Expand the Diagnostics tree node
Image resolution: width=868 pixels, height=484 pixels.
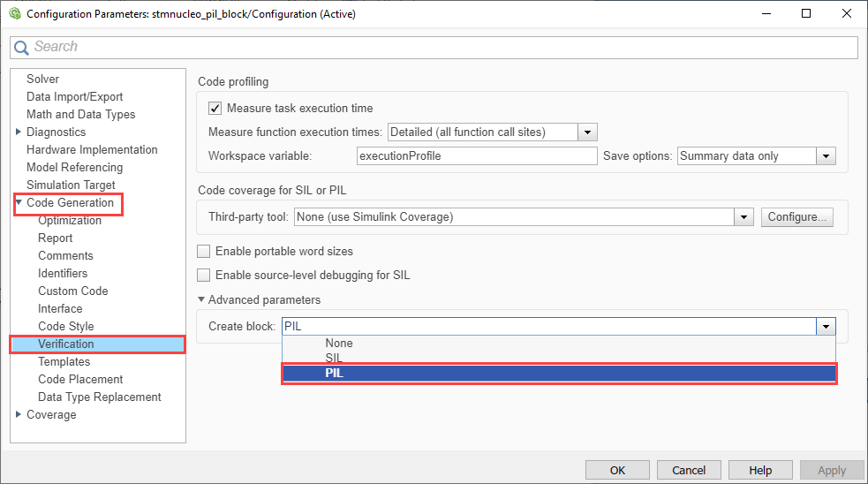[x=19, y=132]
